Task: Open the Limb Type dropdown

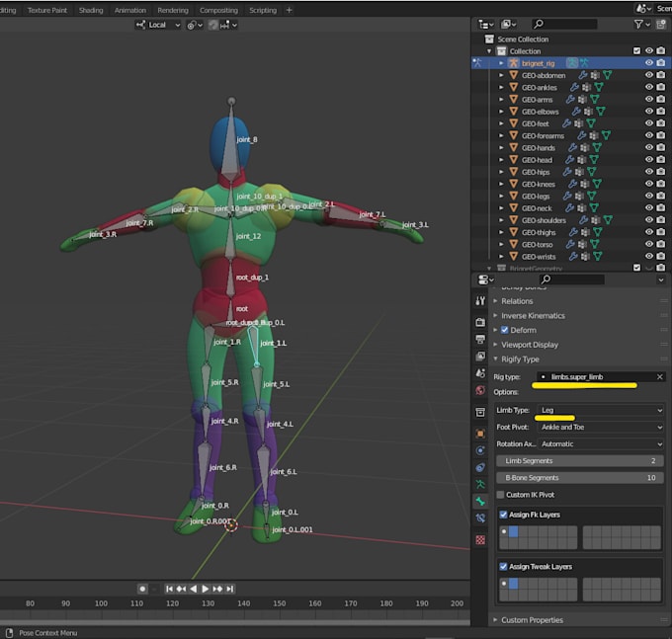Action: click(x=601, y=410)
